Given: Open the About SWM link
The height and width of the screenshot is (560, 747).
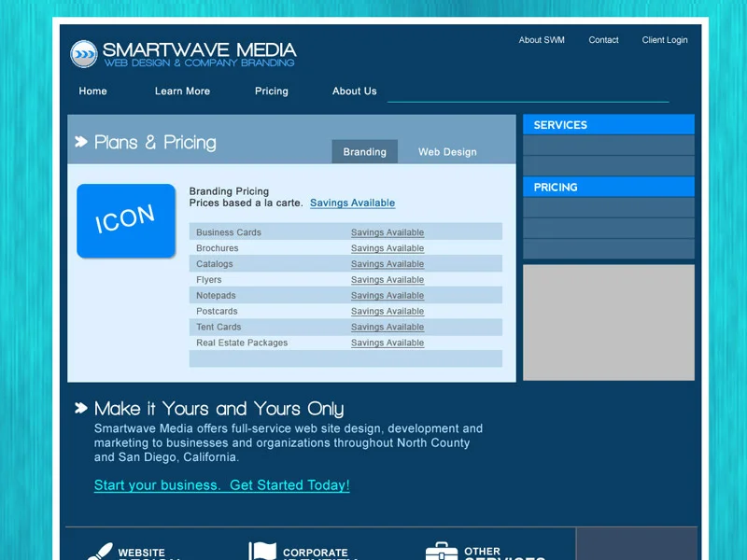Looking at the screenshot, I should click(x=542, y=40).
